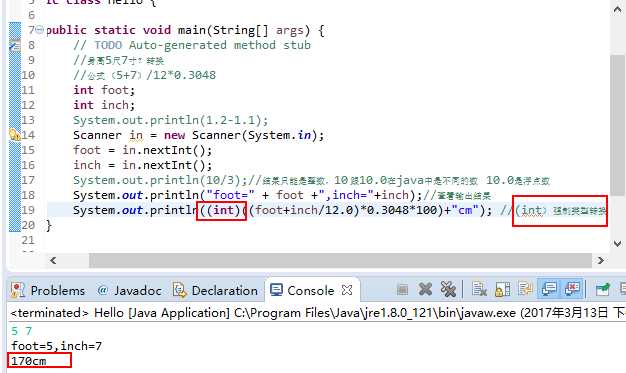This screenshot has height=373, width=626.
Task: Toggle Show Console on standard output change
Action: pos(549,289)
